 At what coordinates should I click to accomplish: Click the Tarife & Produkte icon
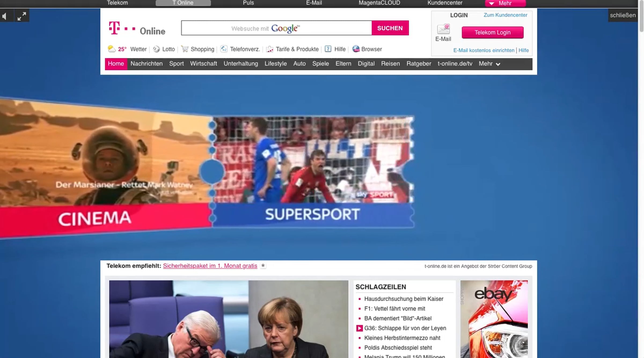coord(270,49)
